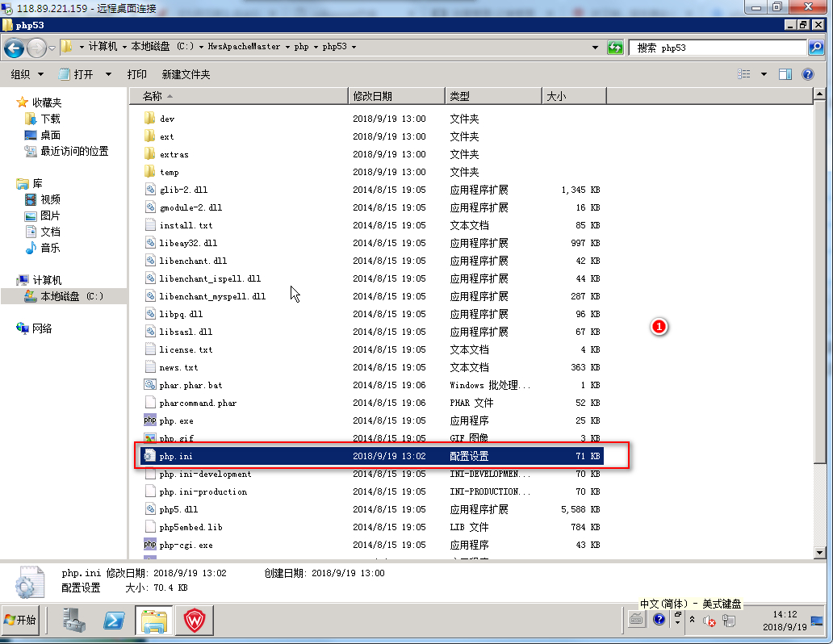Open the red shield security app in taskbar
This screenshot has height=644, width=833.
tap(195, 621)
